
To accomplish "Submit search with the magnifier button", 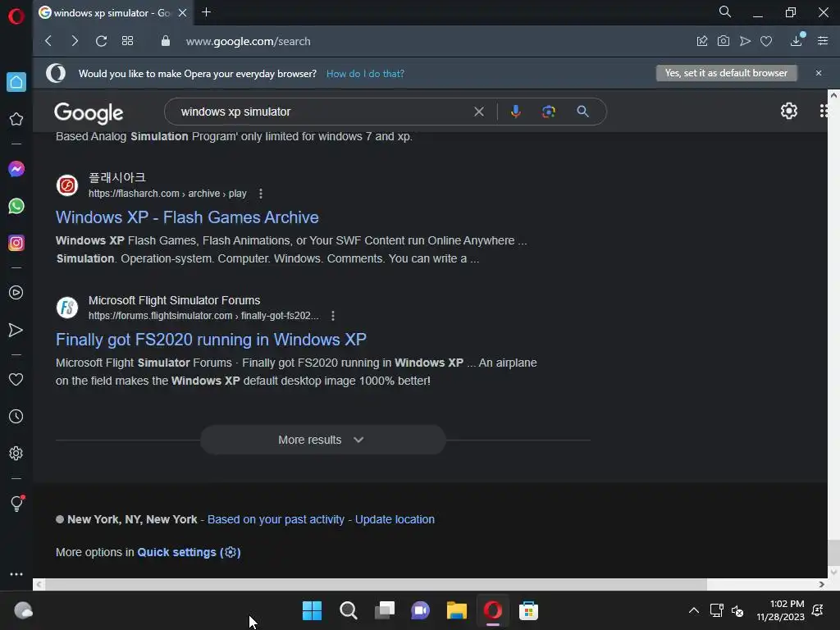I will click(583, 112).
